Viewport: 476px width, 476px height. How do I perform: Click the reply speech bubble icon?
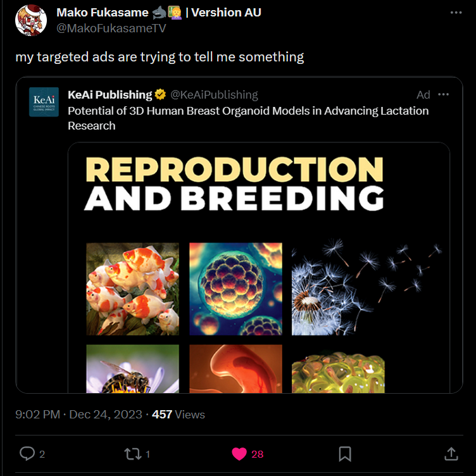tap(27, 453)
